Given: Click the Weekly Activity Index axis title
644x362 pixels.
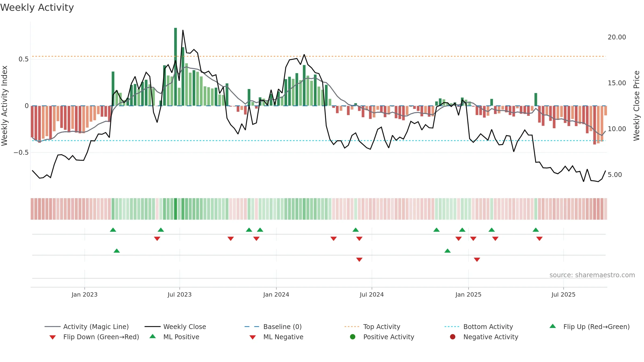Looking at the screenshot, I should click(4, 106).
